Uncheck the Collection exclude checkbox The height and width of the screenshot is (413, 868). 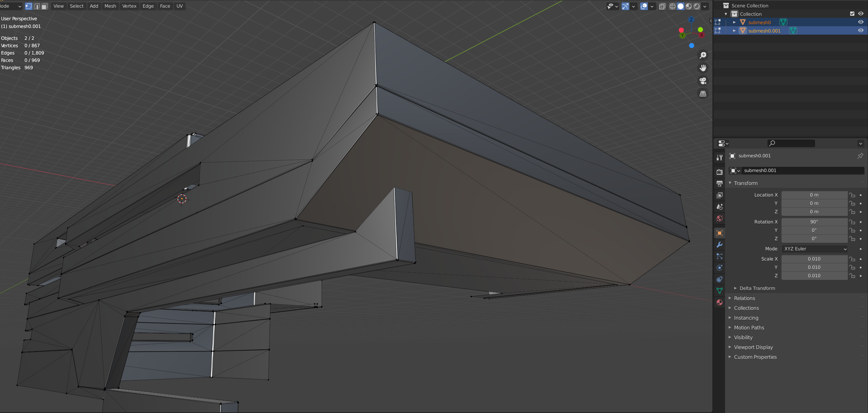pyautogui.click(x=852, y=14)
